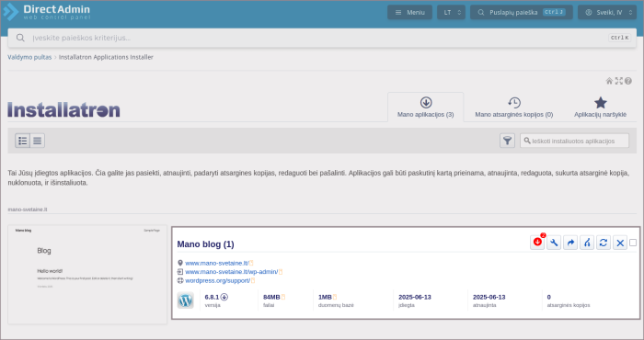
Task: Switch to compact list view
Action: 38,141
